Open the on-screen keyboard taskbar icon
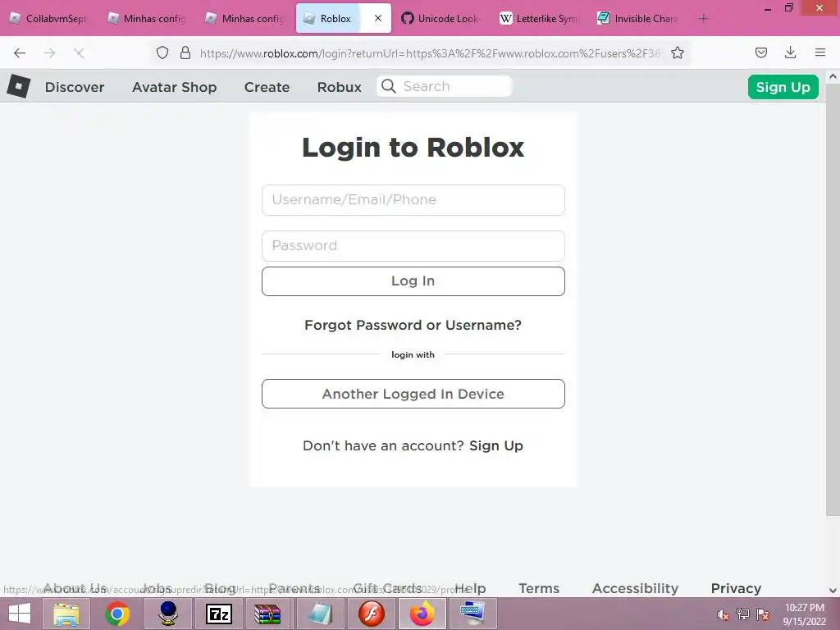840x630 pixels. [473, 614]
